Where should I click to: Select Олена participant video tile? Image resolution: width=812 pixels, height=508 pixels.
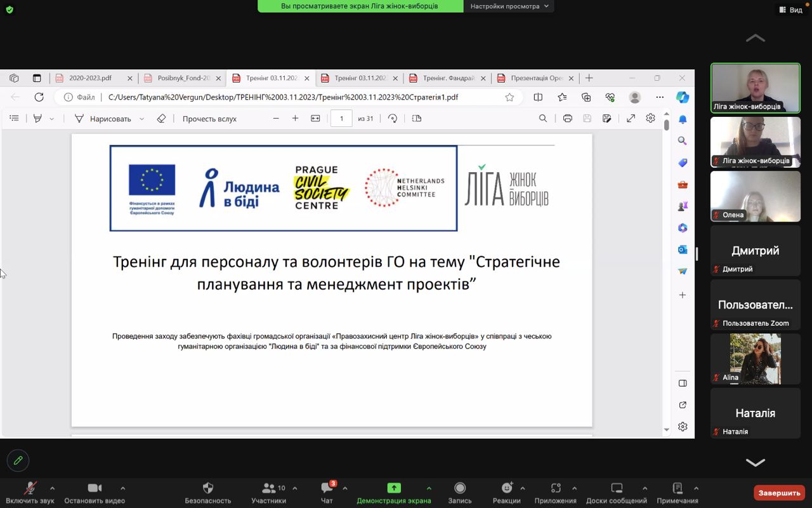[756, 196]
